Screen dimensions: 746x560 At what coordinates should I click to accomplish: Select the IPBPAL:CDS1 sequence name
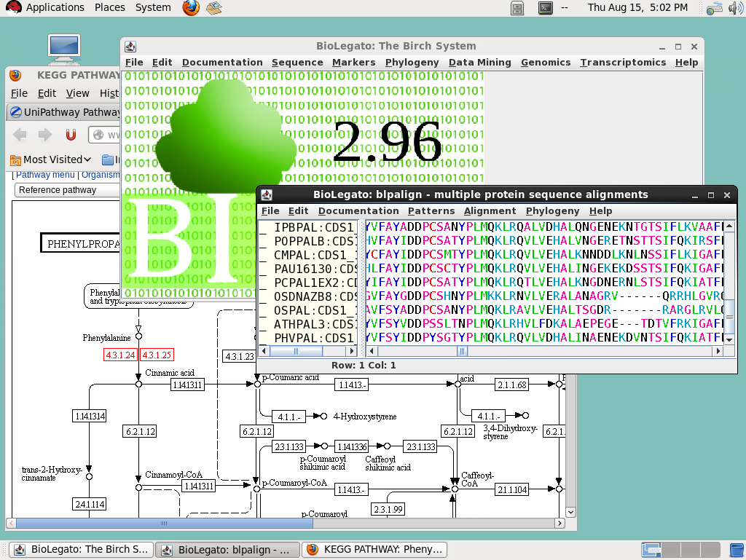[x=314, y=227]
